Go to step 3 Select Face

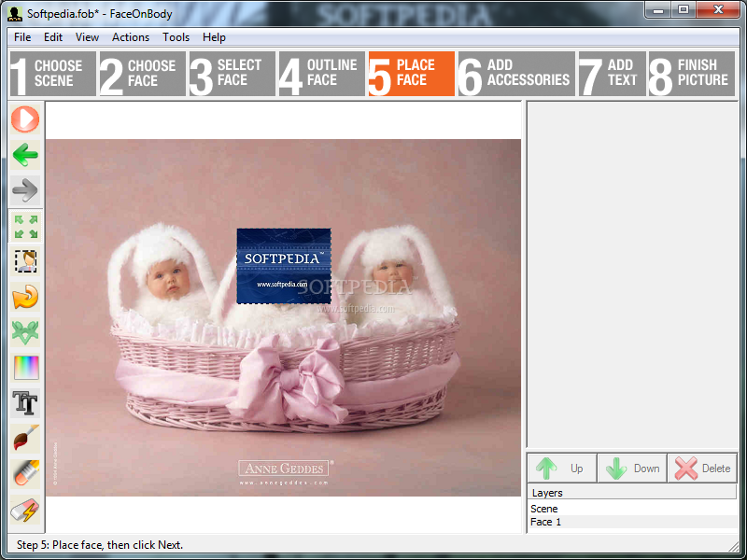[x=232, y=74]
